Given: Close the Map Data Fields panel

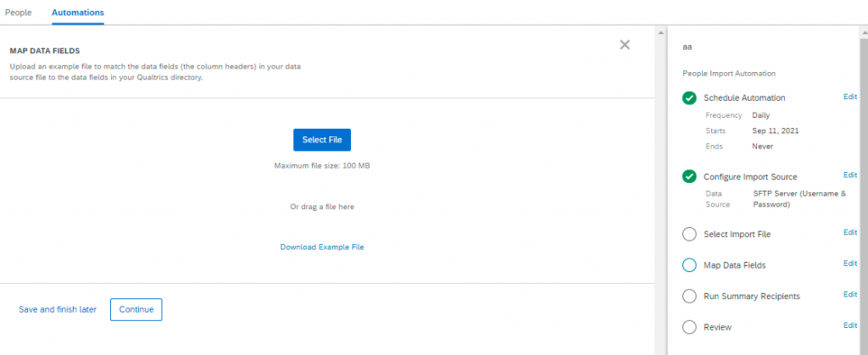Looking at the screenshot, I should click(x=625, y=45).
